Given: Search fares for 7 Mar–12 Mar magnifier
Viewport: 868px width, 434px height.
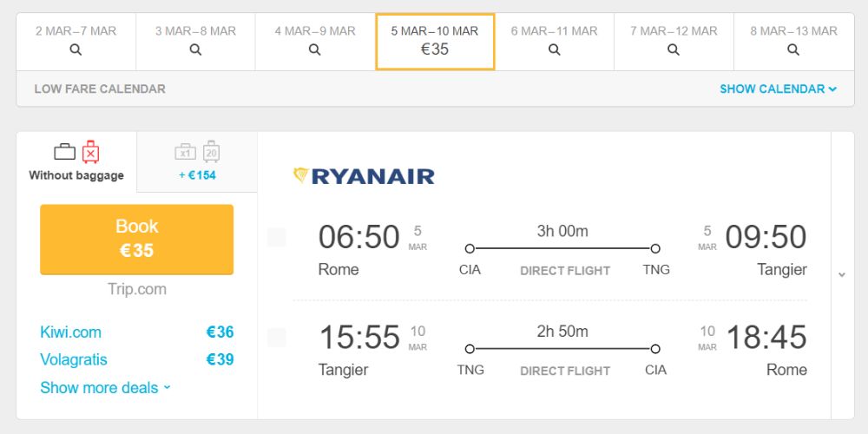Looking at the screenshot, I should coord(674,49).
